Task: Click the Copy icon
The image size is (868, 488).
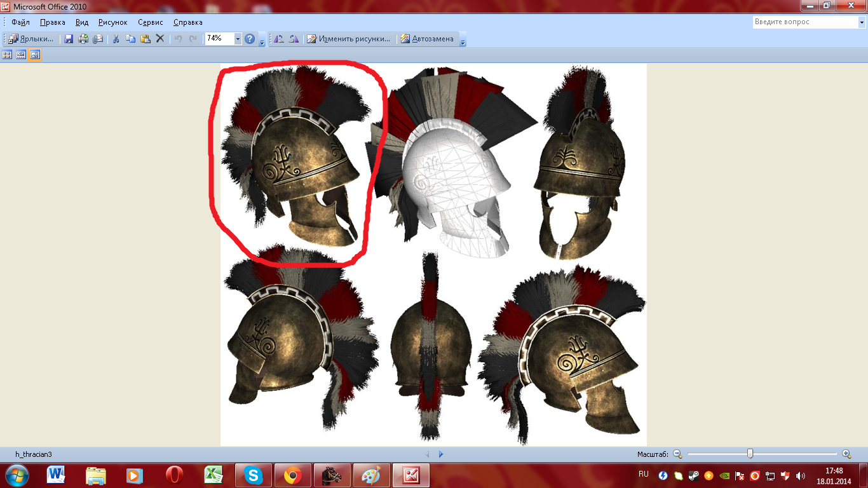Action: point(130,39)
